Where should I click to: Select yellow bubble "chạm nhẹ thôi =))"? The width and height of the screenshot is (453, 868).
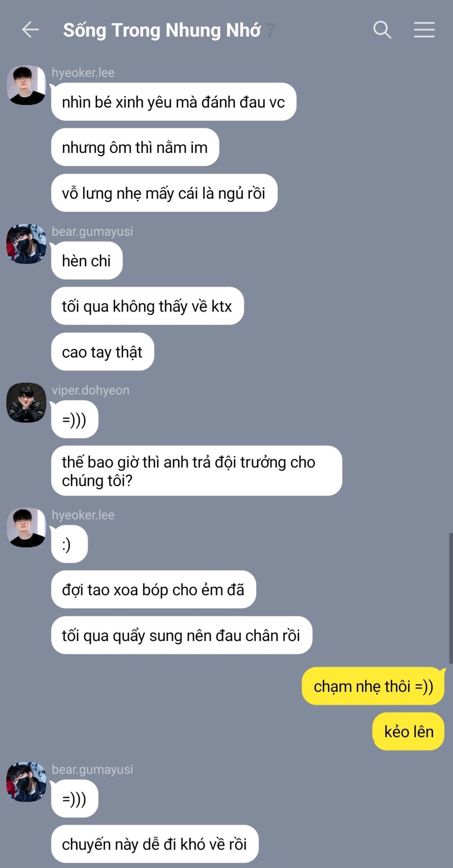[374, 686]
